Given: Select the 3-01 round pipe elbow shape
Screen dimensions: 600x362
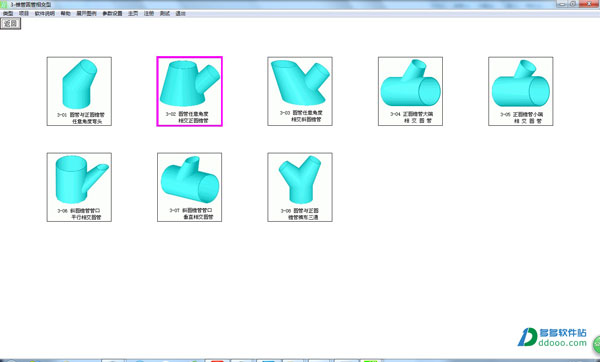Looking at the screenshot, I should pos(79,91).
